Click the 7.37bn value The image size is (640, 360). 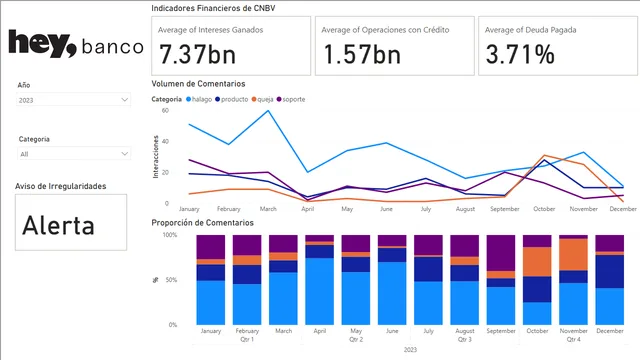[198, 54]
